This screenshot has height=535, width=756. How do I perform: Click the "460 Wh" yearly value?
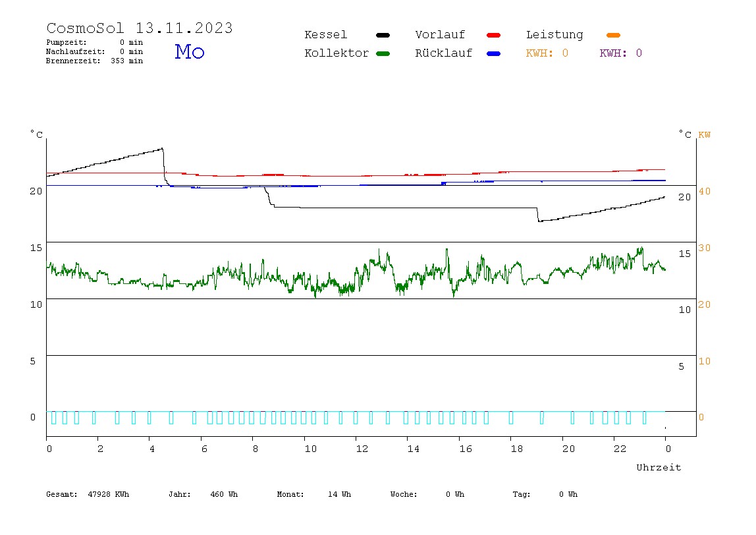pyautogui.click(x=224, y=494)
